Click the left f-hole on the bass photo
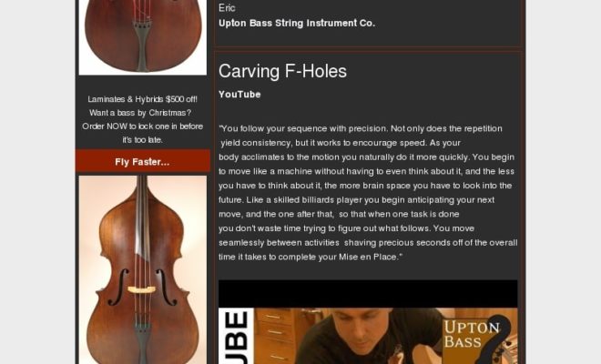The image size is (601, 364). point(118,287)
